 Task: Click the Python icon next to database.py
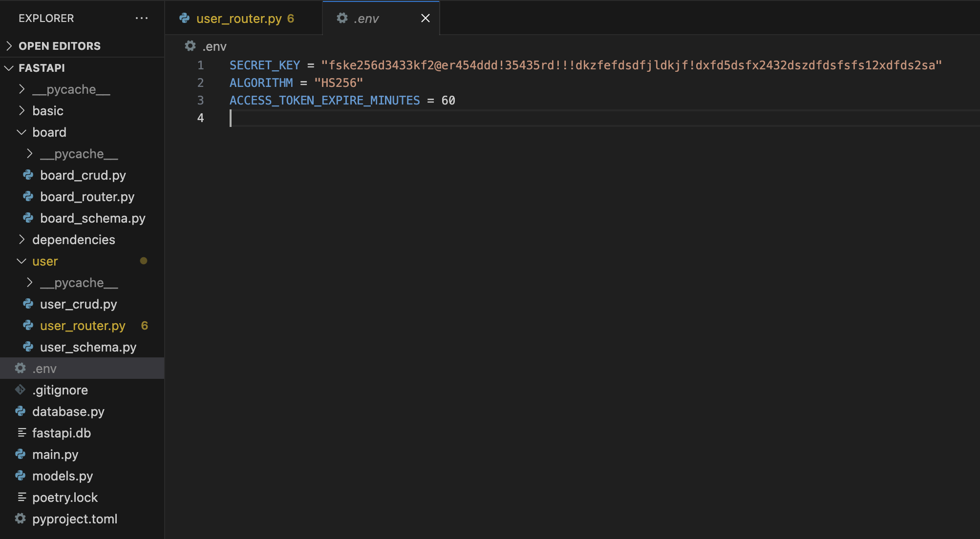click(x=20, y=411)
